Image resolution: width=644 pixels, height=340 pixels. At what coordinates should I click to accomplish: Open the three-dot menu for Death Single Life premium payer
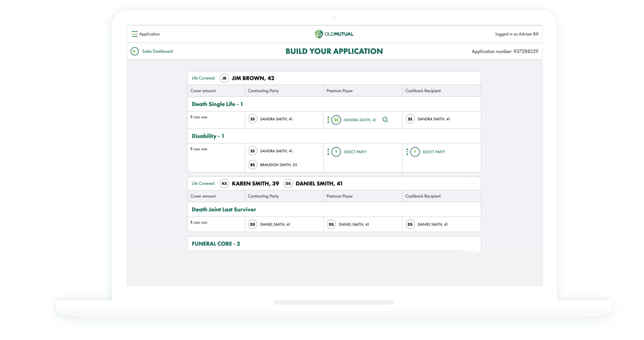point(328,120)
